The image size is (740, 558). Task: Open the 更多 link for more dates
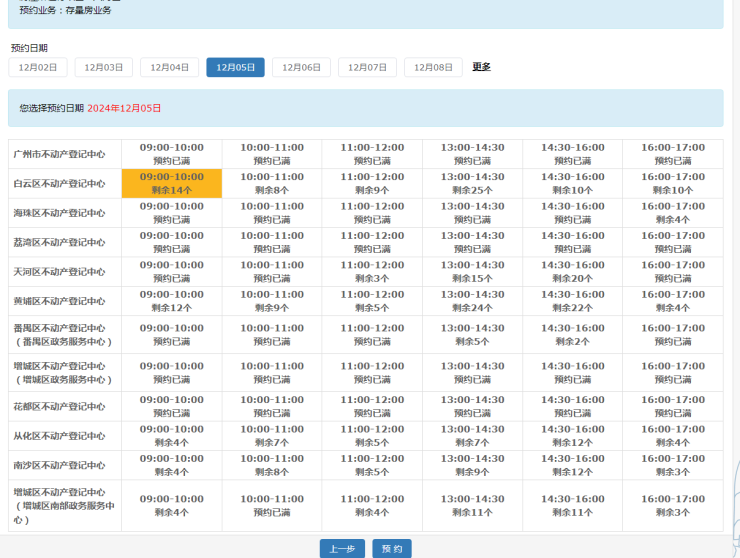(481, 67)
